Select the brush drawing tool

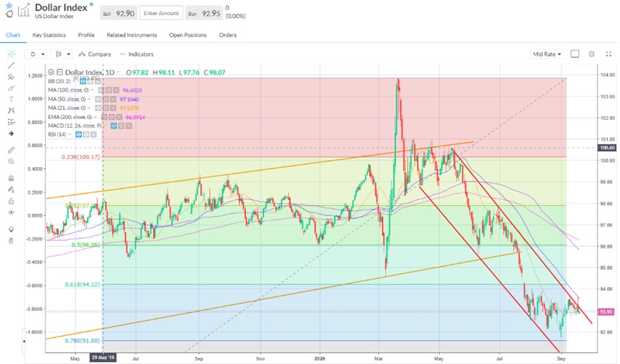[11, 88]
